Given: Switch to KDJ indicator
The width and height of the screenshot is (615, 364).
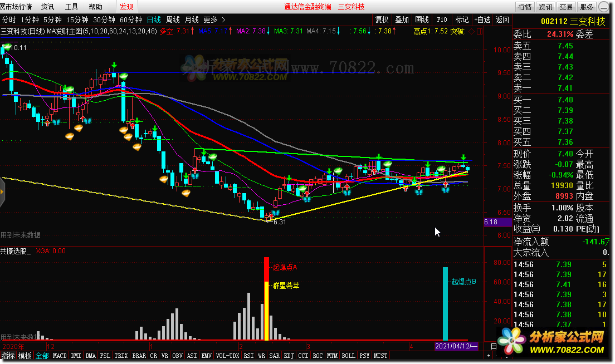Looking at the screenshot, I should coord(289,356).
